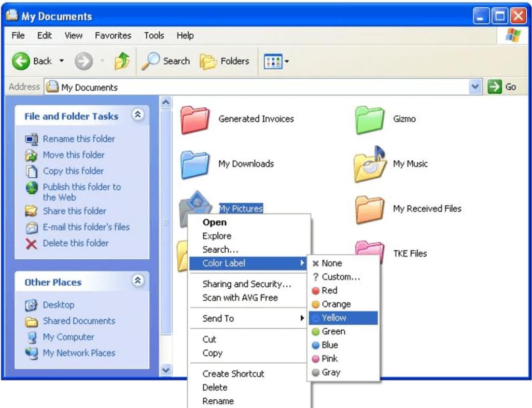The width and height of the screenshot is (532, 408).
Task: Open the Address bar dropdown
Action: point(475,87)
